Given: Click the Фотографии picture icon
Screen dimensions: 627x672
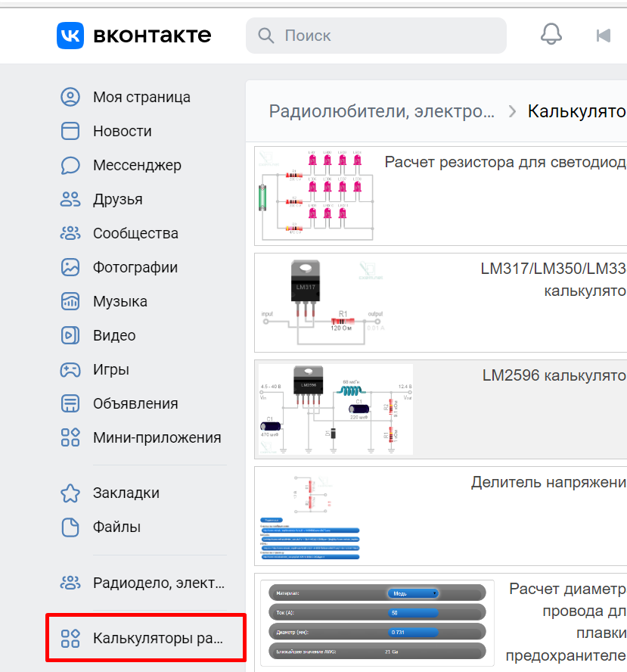Looking at the screenshot, I should (70, 267).
